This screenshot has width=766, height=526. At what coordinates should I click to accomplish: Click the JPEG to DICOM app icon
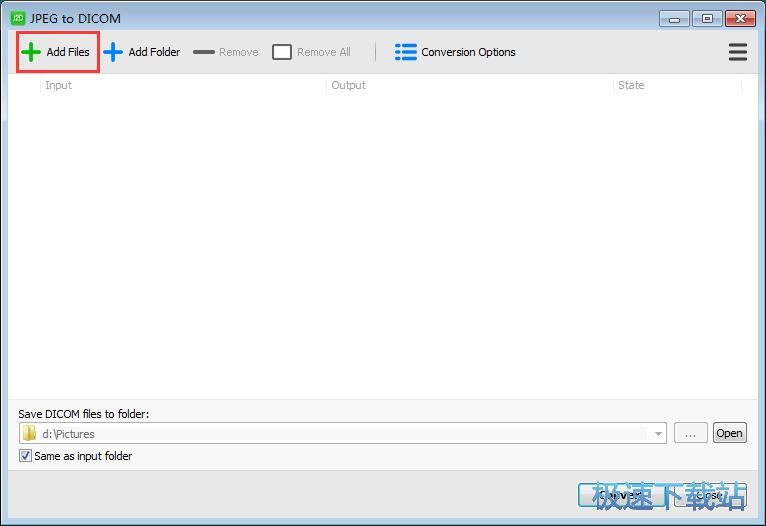18,19
